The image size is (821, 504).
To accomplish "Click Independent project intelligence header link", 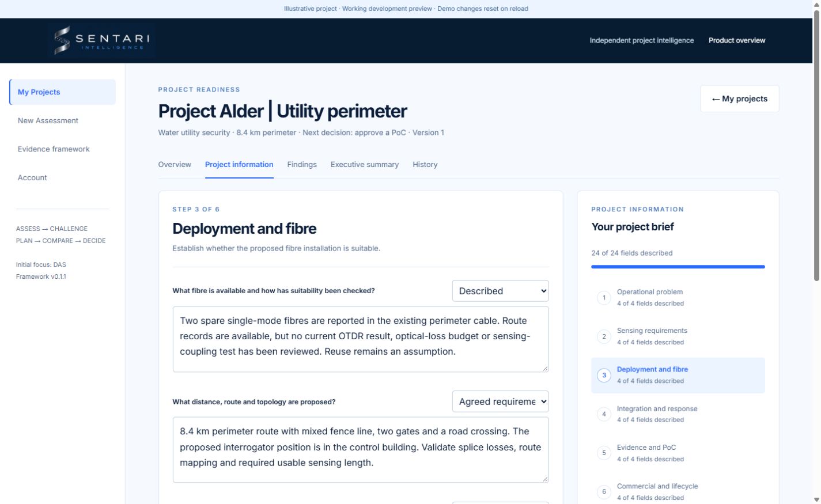I will point(641,40).
